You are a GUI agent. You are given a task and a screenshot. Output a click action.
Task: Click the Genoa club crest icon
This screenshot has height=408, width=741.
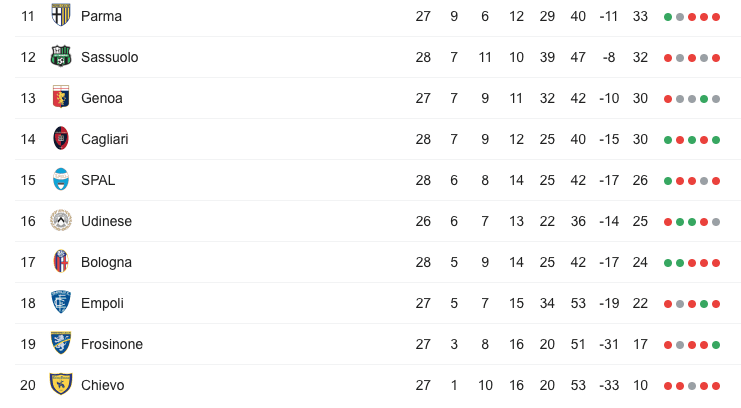61,98
